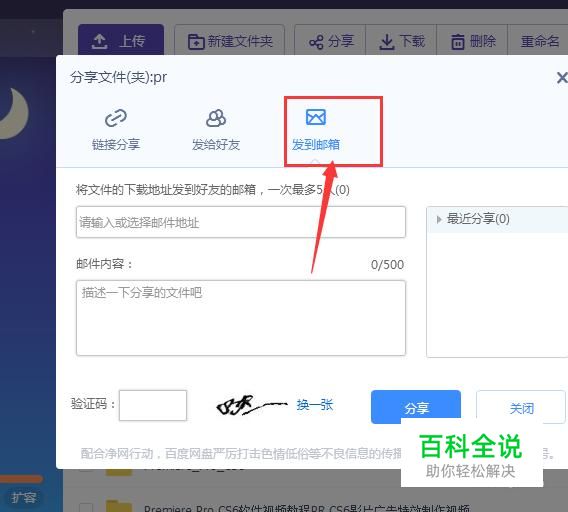Expand the 最近分享(0) list
The height and width of the screenshot is (512, 568).
[x=439, y=219]
